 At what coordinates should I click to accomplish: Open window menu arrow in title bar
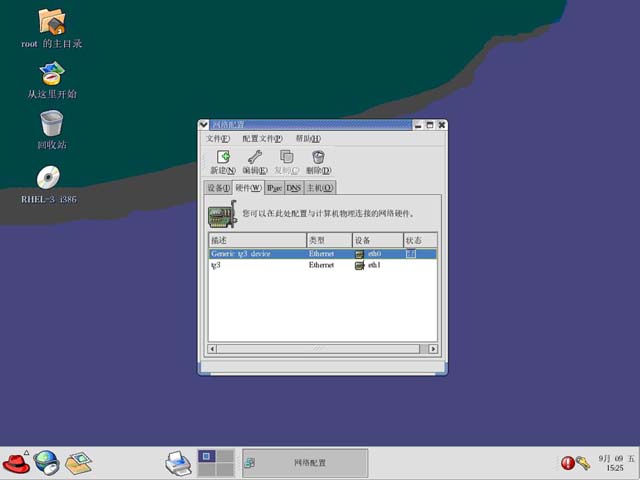pos(204,125)
